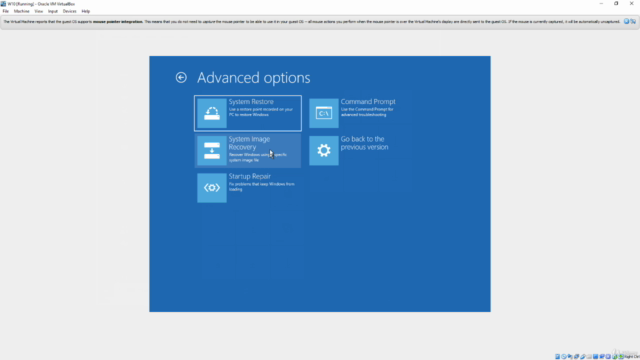The image size is (640, 360).
Task: Click the hard disk activity status icon
Action: 558,356
